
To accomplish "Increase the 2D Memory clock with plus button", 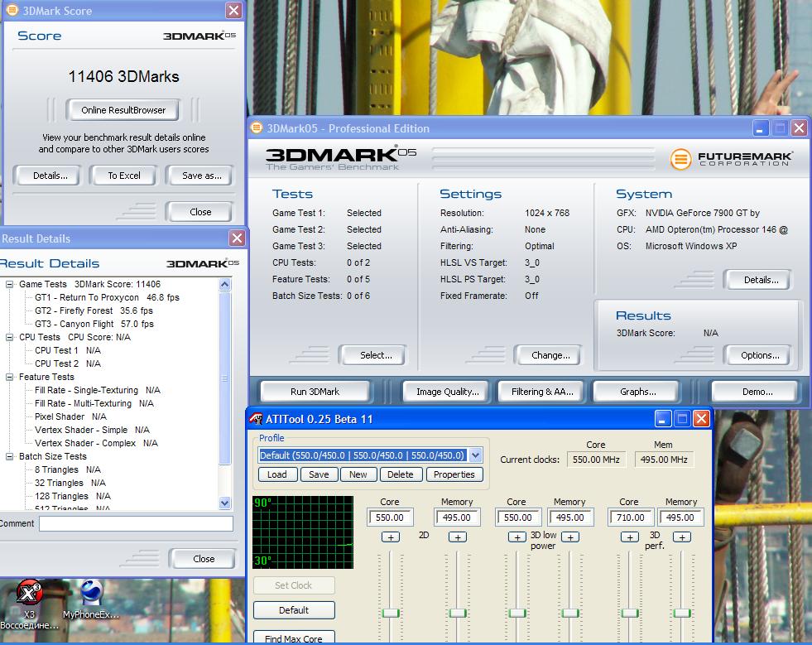I will (x=457, y=537).
